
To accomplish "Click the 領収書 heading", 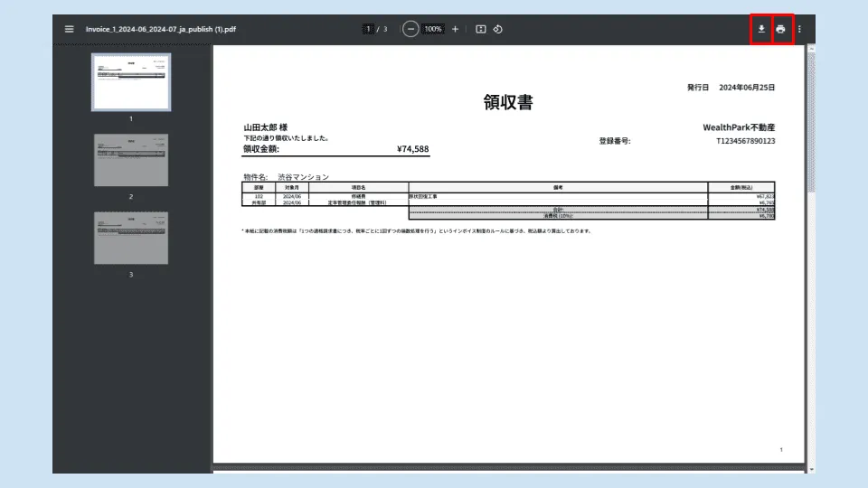I will coord(508,102).
